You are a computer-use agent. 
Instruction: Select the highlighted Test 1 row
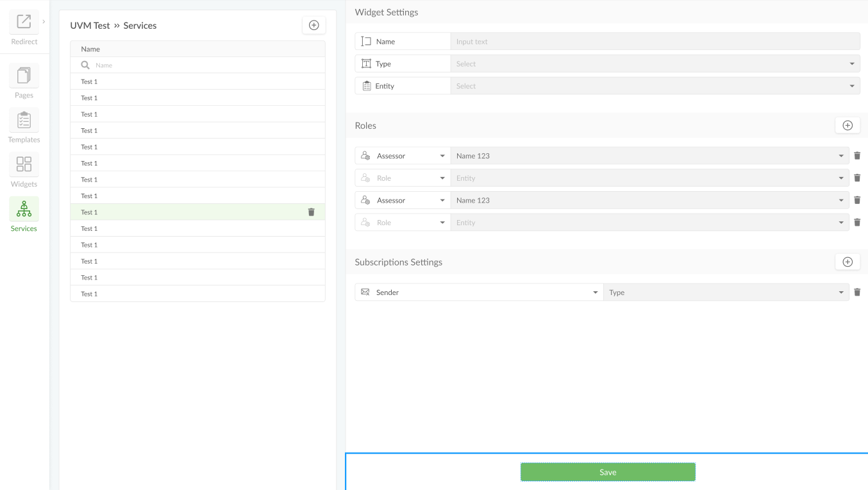[197, 212]
